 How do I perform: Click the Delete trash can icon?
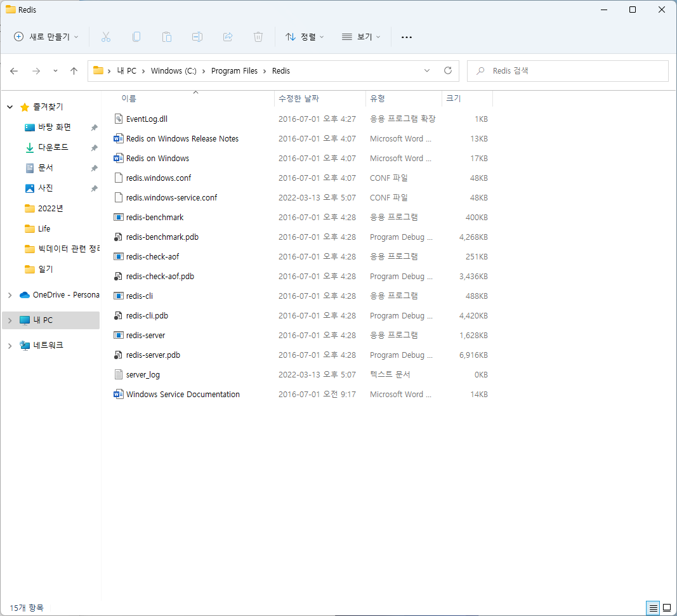click(258, 37)
